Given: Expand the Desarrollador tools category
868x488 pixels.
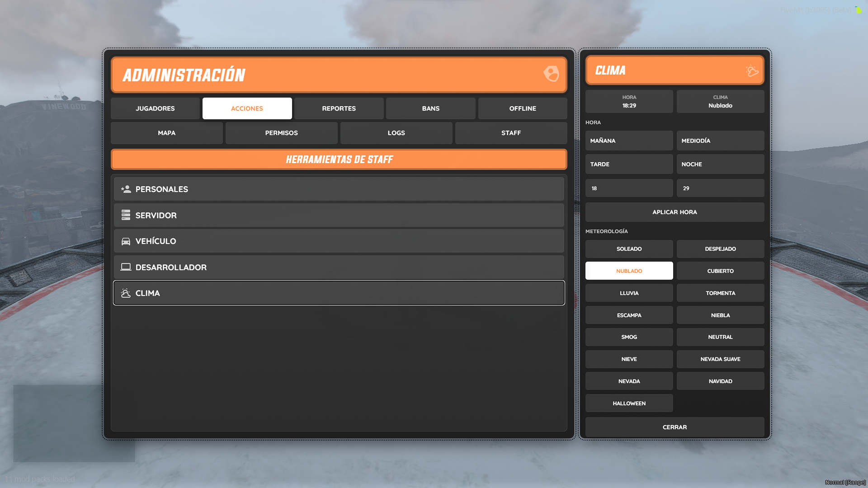Looking at the screenshot, I should pyautogui.click(x=339, y=267).
